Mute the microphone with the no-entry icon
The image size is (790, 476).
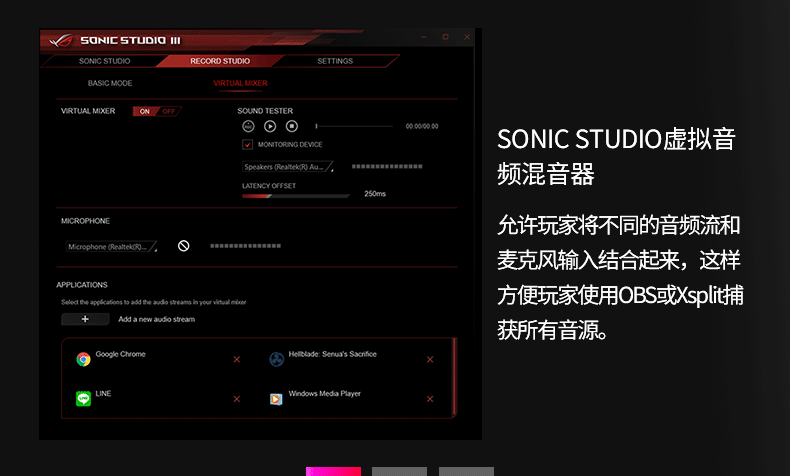(183, 246)
